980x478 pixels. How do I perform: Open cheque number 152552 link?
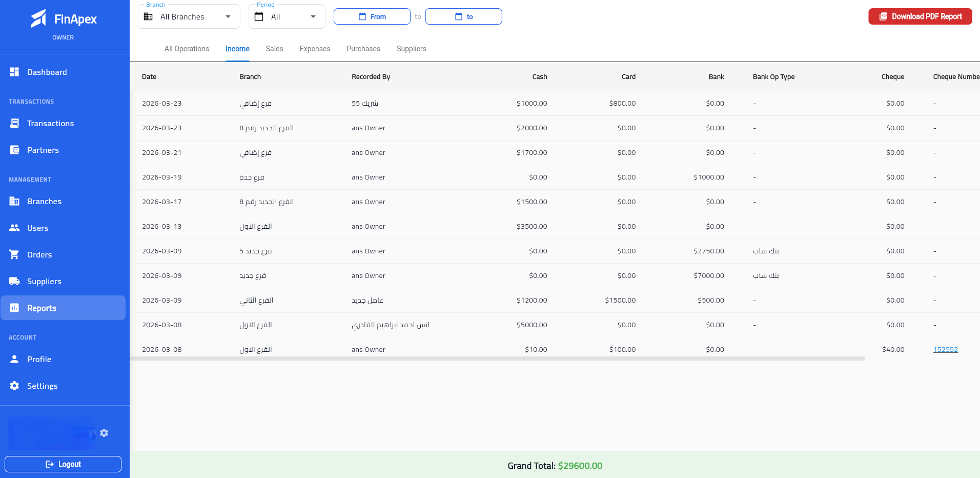click(x=945, y=349)
